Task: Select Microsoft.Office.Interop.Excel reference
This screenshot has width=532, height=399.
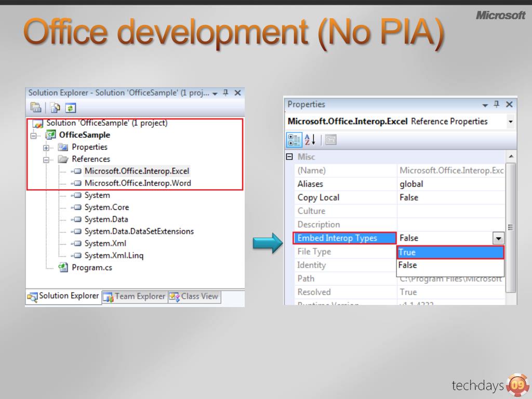Action: coord(137,171)
